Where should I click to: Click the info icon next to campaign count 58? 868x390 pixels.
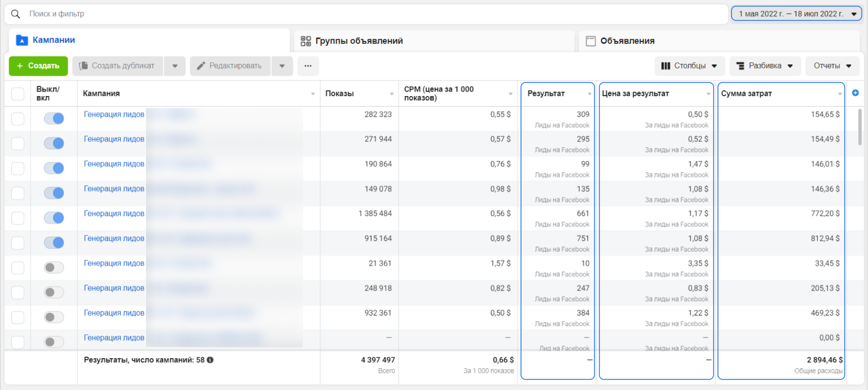[210, 360]
